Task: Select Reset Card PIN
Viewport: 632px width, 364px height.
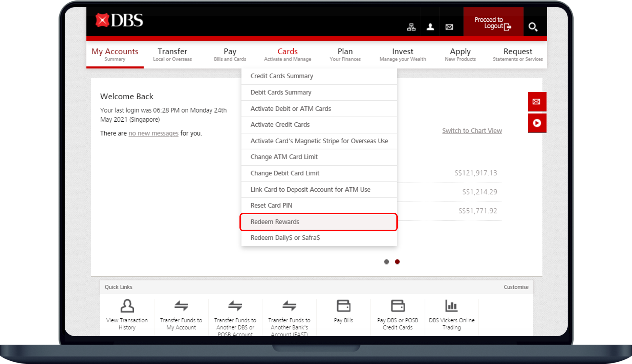Action: [319, 206]
